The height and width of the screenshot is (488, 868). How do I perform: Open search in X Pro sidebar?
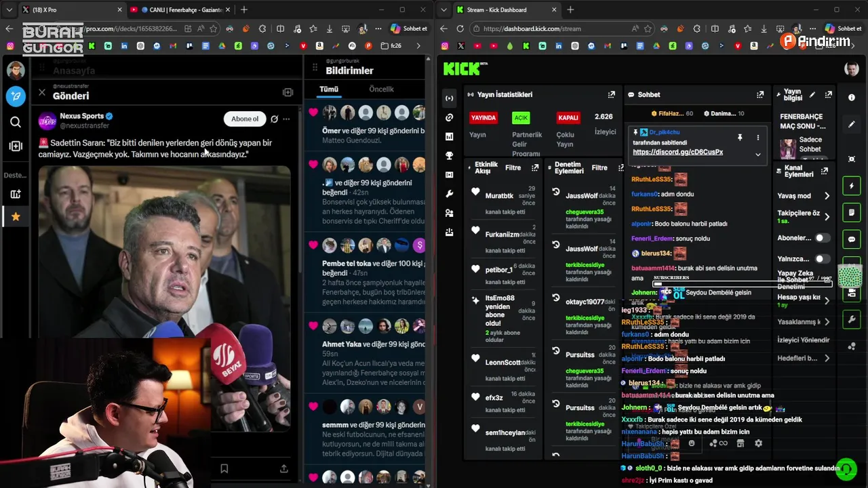pos(16,122)
